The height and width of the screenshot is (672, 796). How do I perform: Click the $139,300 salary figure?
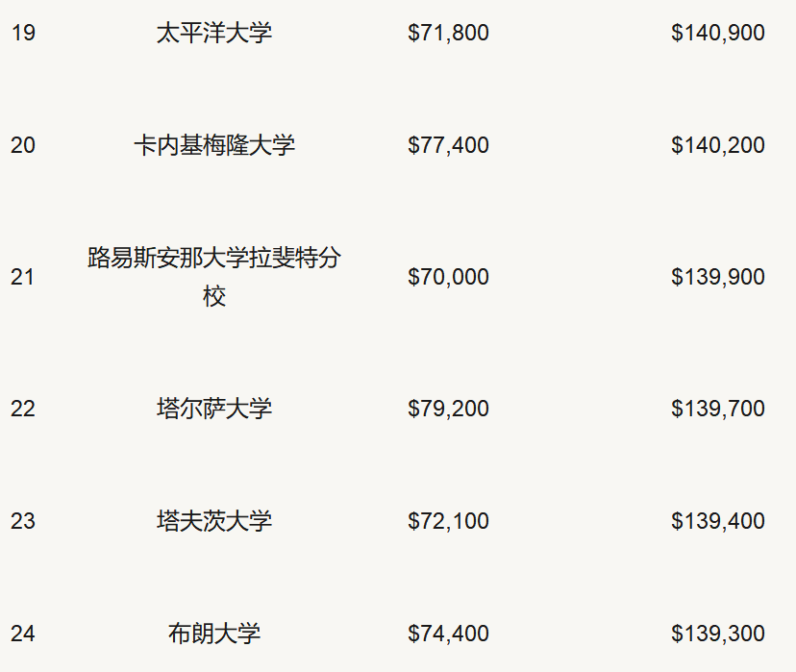point(718,635)
